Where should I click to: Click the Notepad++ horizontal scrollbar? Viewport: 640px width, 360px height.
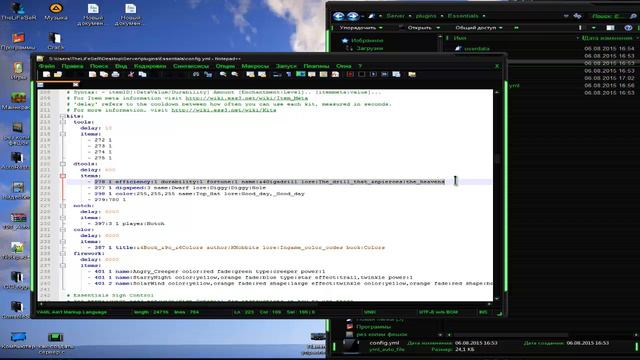265,304
